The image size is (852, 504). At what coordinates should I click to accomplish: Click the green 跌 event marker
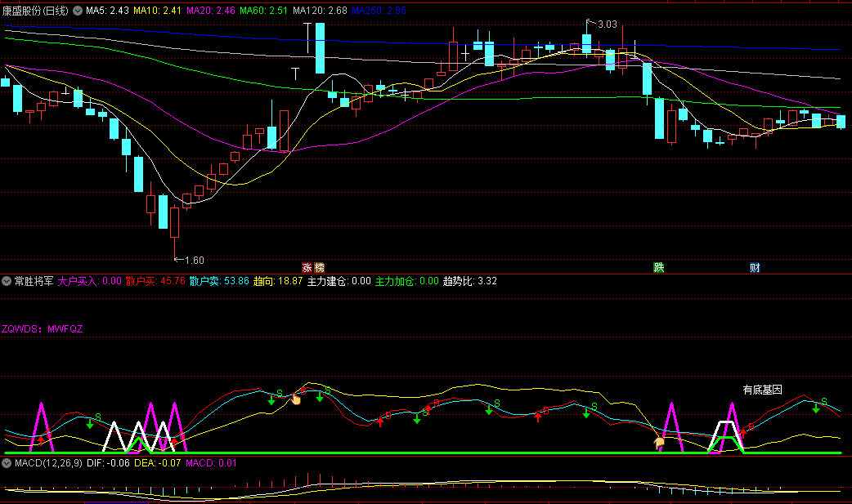657,268
